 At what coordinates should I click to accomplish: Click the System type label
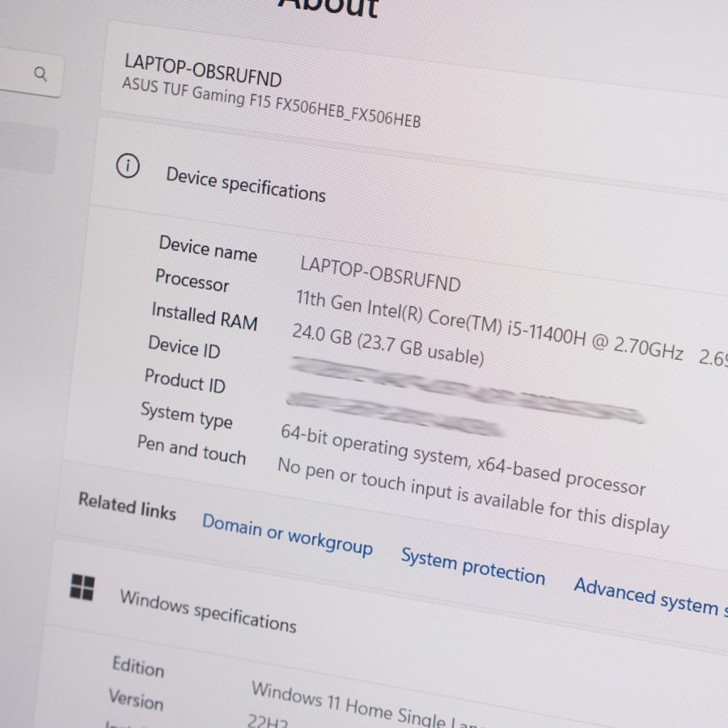[187, 415]
